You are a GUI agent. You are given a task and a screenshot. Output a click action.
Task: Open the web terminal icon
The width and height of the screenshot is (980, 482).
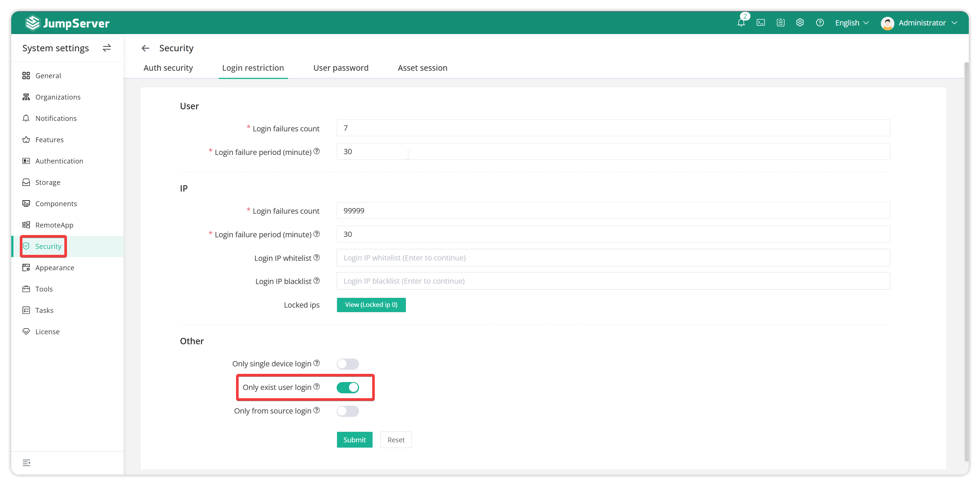pos(761,22)
